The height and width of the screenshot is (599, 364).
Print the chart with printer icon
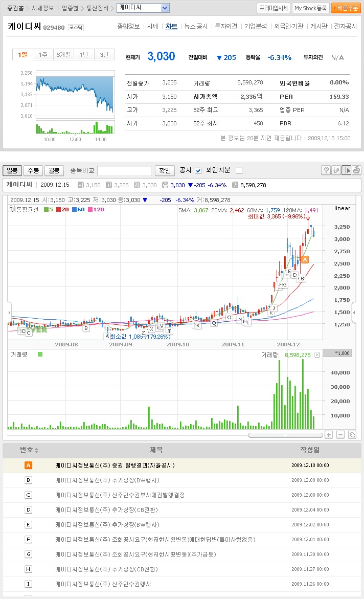[x=356, y=170]
